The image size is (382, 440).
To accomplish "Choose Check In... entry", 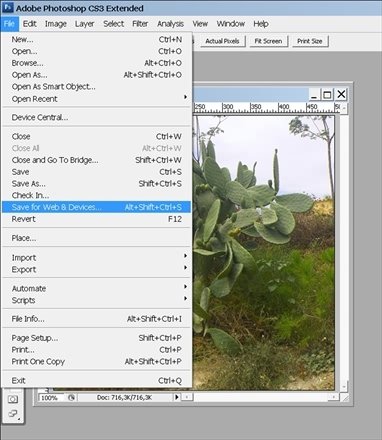I will (97, 195).
